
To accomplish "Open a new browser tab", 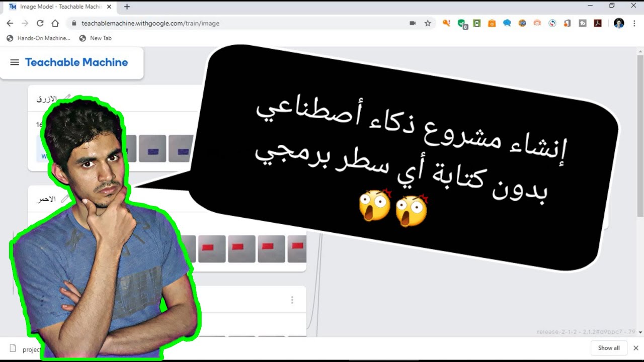I will (127, 7).
